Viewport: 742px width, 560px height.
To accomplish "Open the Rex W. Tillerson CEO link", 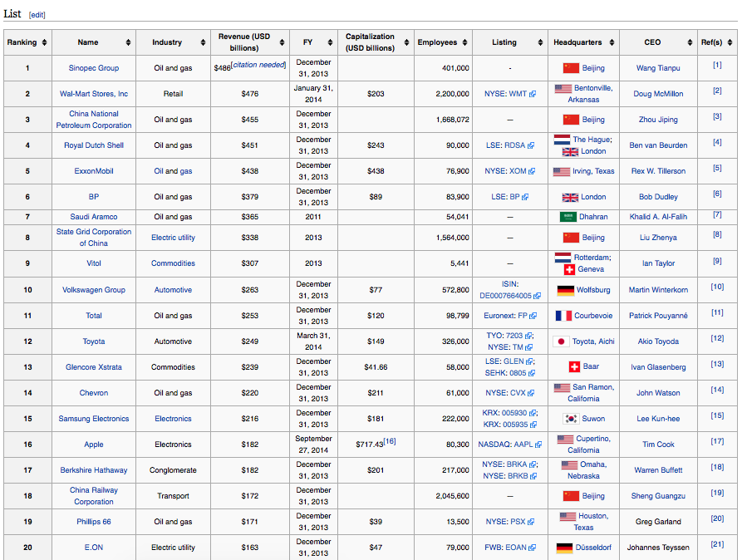I will click(x=658, y=171).
